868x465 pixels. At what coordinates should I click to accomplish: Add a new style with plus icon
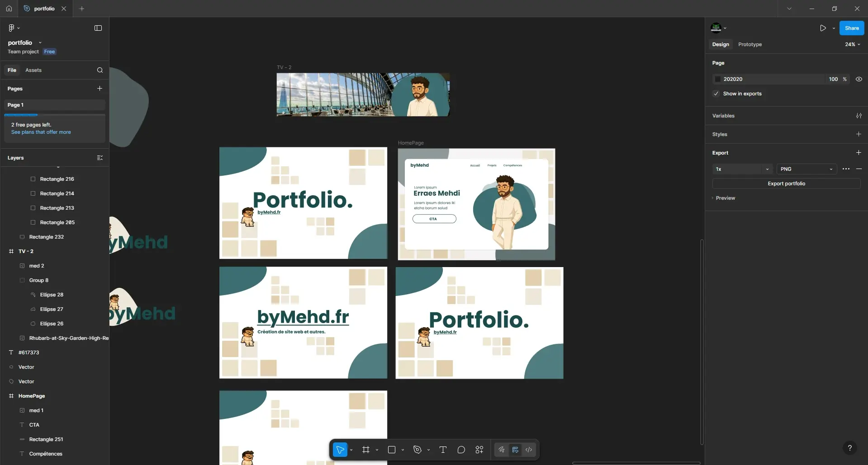coord(859,134)
